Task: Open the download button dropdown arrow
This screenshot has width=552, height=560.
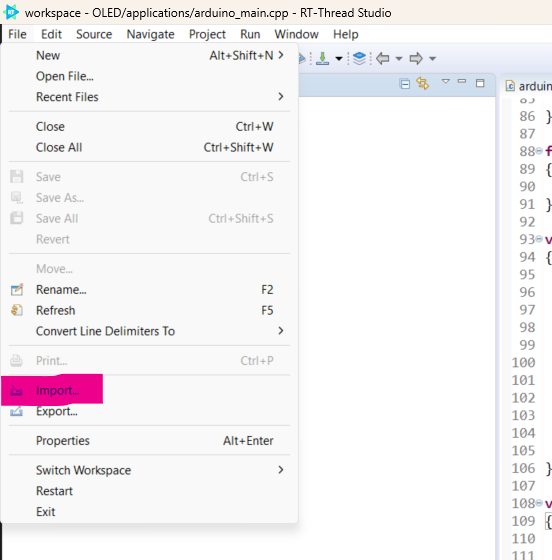Action: click(339, 59)
